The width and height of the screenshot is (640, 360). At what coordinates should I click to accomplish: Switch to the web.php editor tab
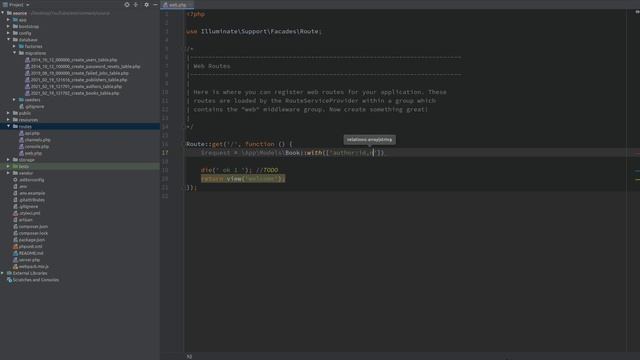pos(178,5)
